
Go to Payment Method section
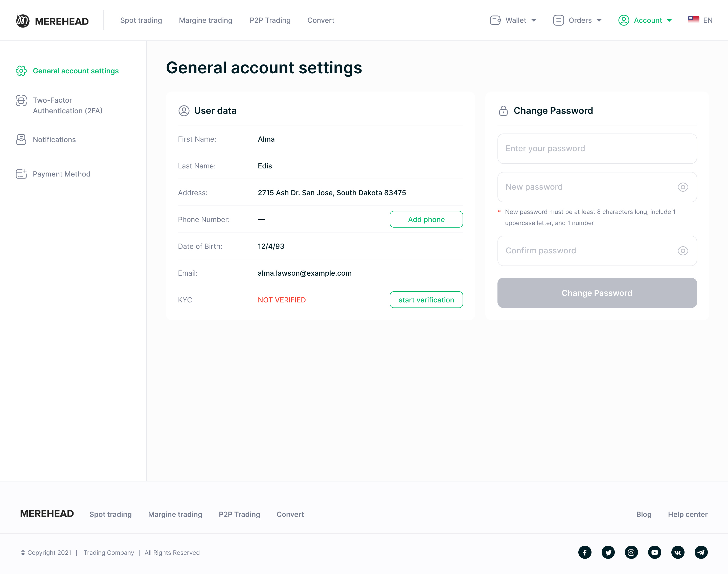coord(61,174)
